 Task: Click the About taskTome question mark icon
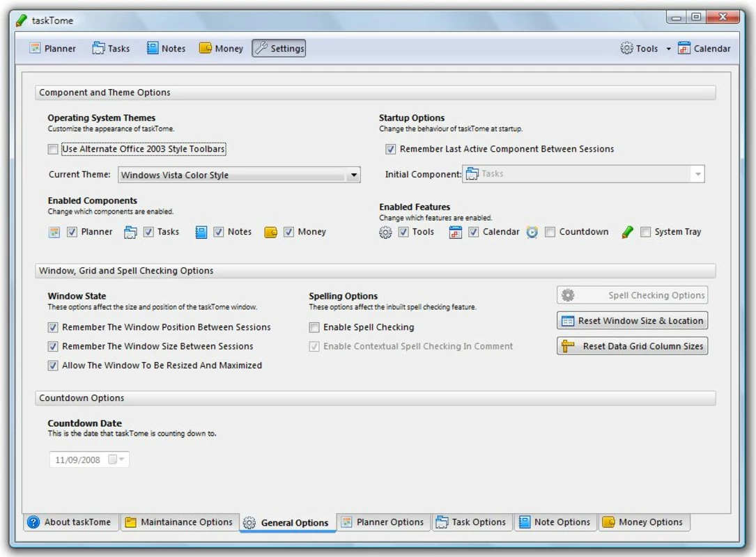point(33,521)
